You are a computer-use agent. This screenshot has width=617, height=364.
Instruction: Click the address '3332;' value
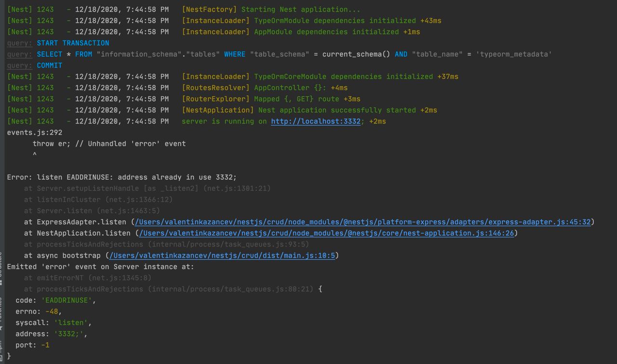pos(70,334)
